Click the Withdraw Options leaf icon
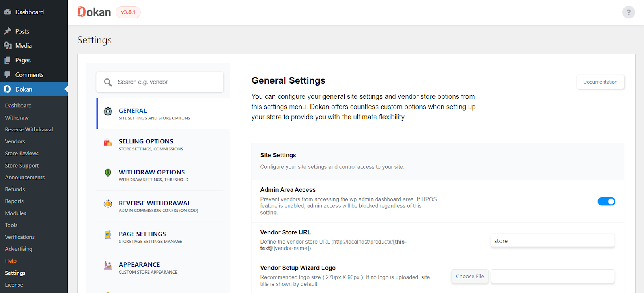The height and width of the screenshot is (293, 644). (x=108, y=173)
